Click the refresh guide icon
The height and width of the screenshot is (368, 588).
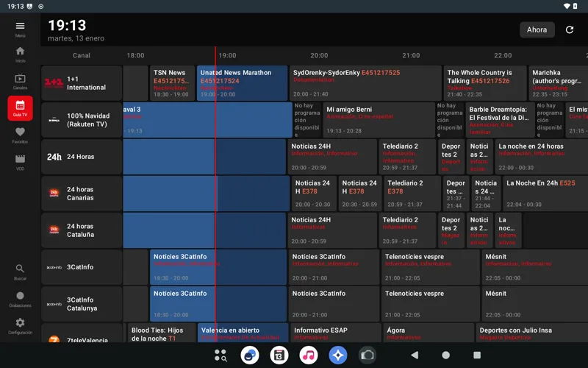coord(570,30)
